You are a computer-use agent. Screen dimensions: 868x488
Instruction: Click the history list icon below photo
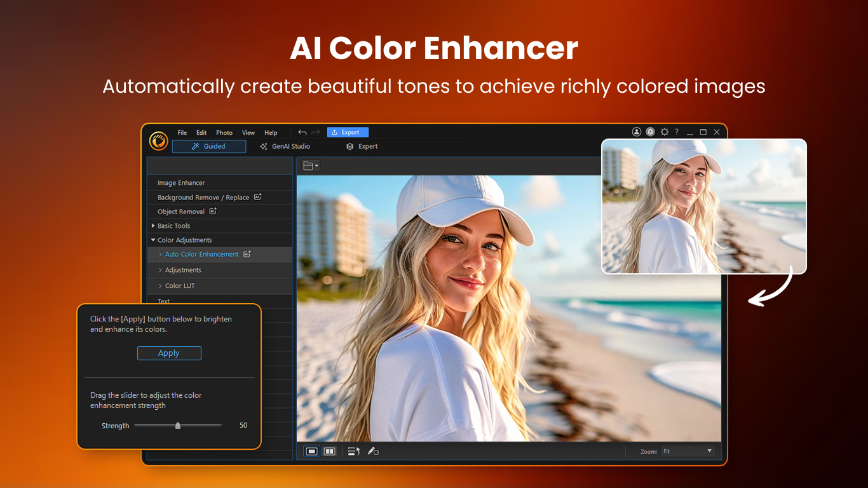354,451
